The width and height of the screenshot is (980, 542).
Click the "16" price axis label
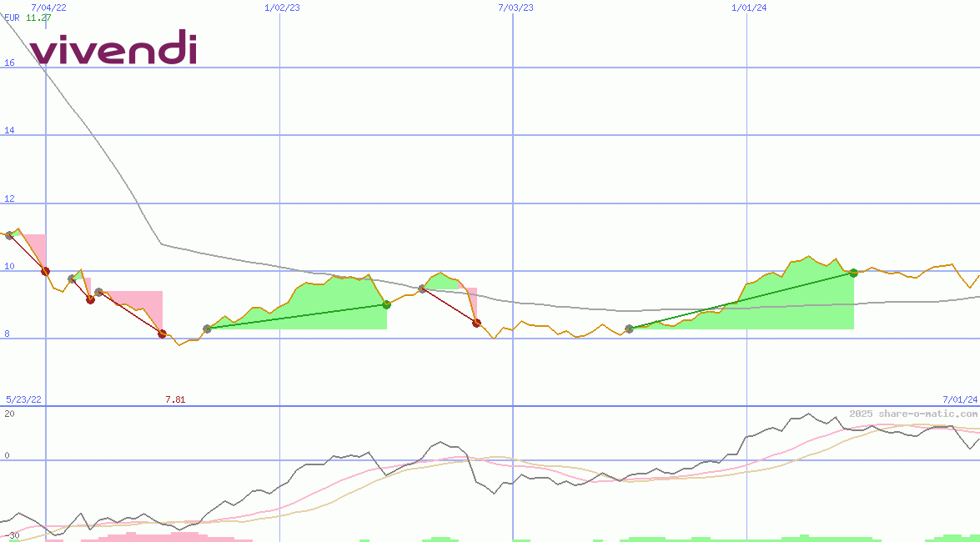point(8,63)
